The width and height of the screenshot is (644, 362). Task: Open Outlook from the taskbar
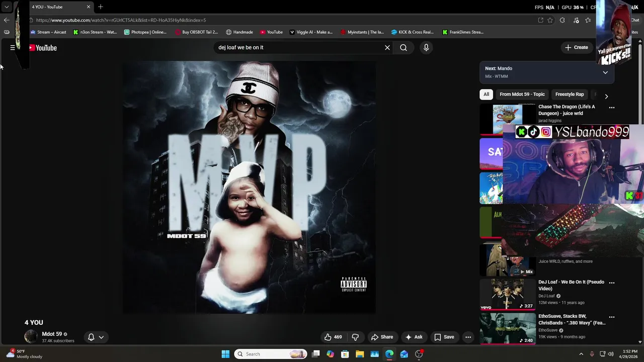pyautogui.click(x=404, y=354)
